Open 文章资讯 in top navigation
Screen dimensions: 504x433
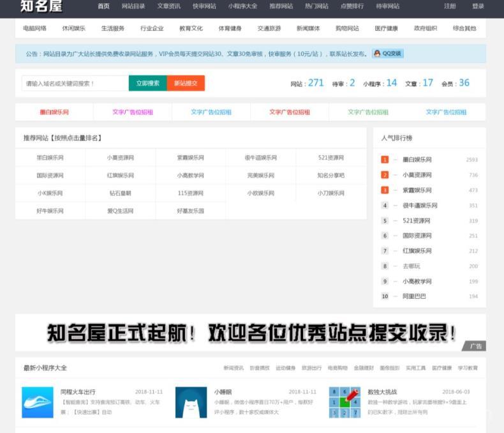[x=168, y=6]
